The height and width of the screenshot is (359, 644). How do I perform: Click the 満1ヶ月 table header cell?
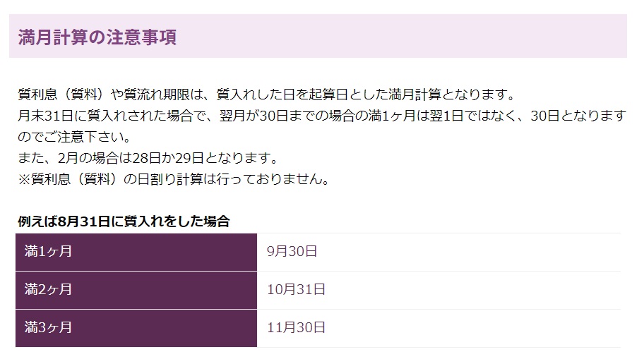pyautogui.click(x=136, y=252)
